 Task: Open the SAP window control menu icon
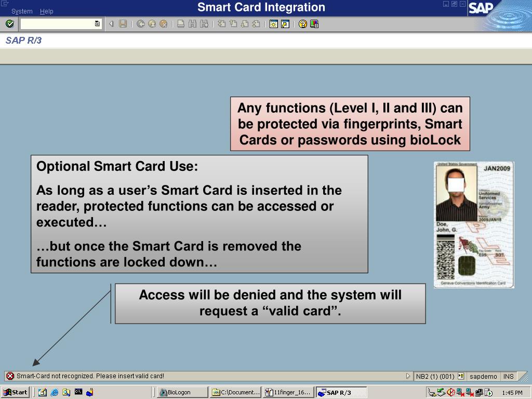tap(5, 4)
